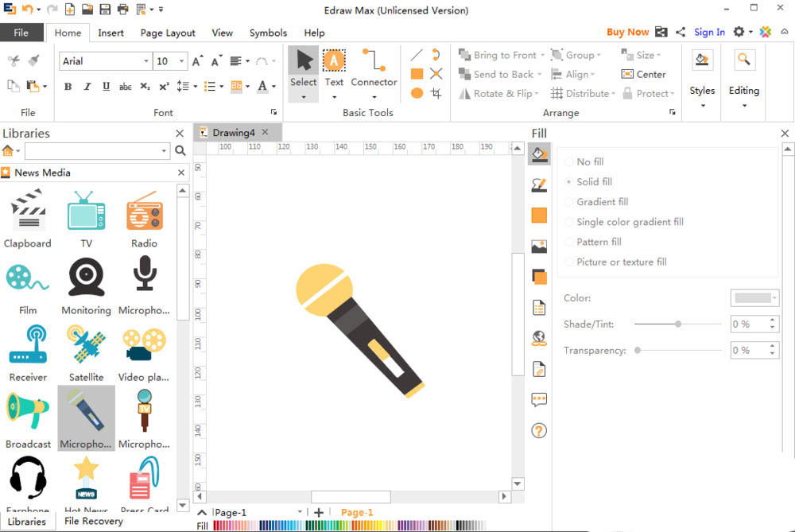The width and height of the screenshot is (795, 532).
Task: Choose the Gradient fill radio option
Action: (x=569, y=202)
